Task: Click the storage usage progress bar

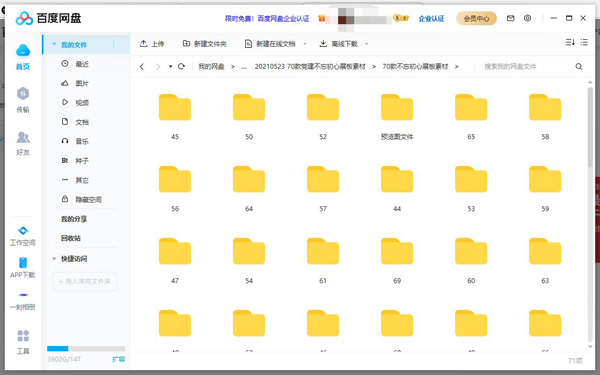Action: coord(86,349)
